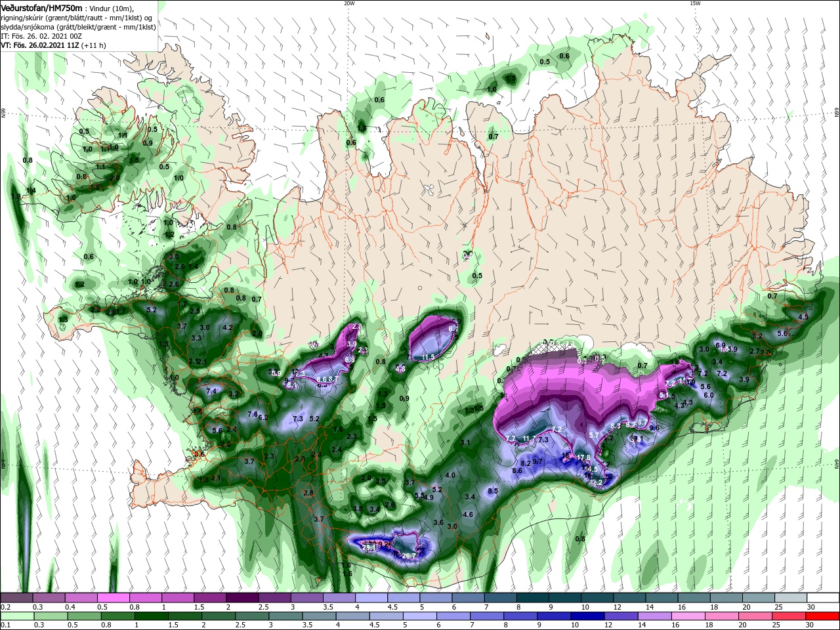Click the 4.6 precipitation value on map
The height and width of the screenshot is (630, 840).
click(468, 514)
